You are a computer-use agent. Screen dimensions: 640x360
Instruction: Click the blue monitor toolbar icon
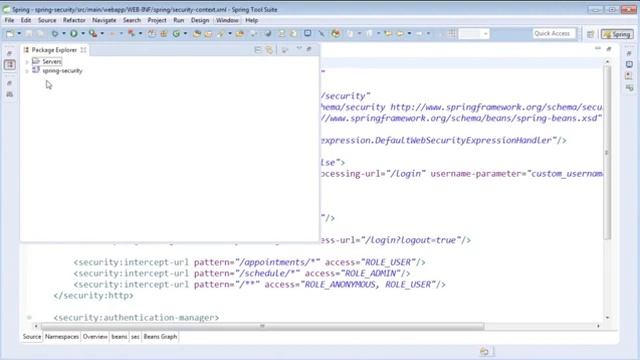click(307, 33)
